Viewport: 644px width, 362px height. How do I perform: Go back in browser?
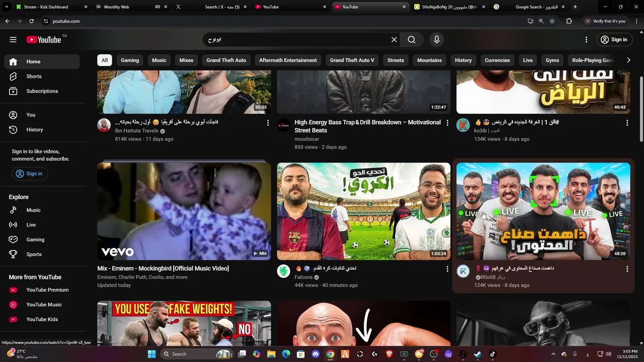click(7, 21)
